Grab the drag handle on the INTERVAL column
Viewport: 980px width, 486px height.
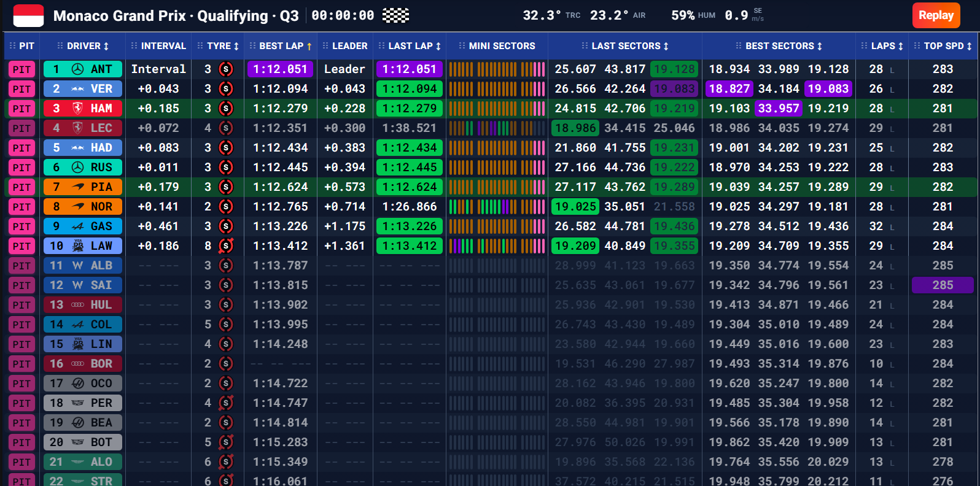tap(134, 46)
